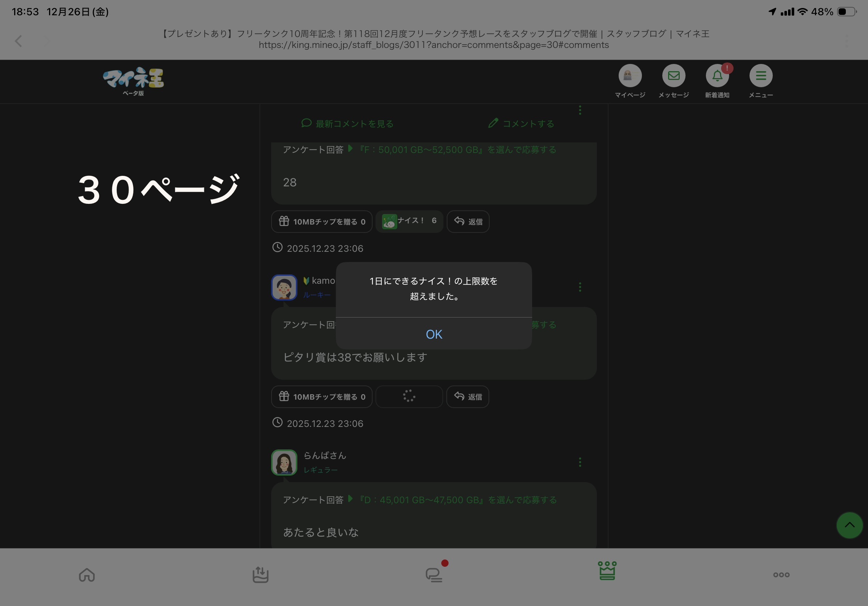
Task: Open the browser's three-dot menu at top right
Action: click(x=847, y=40)
